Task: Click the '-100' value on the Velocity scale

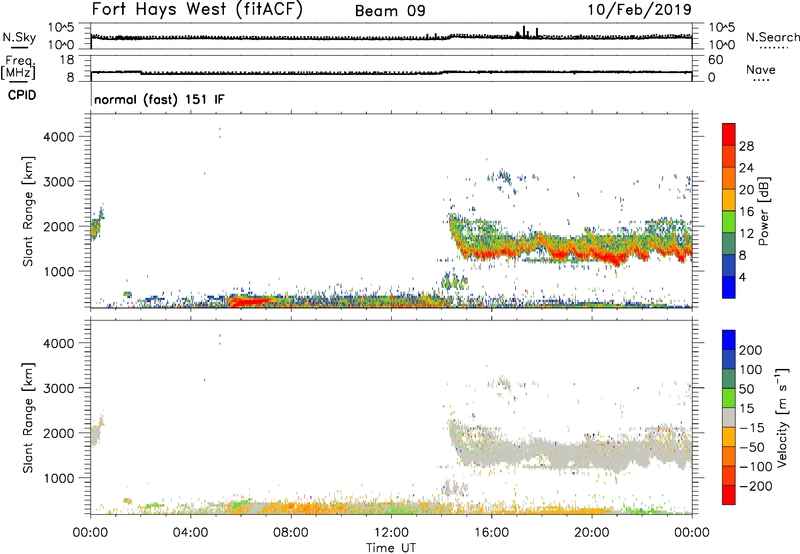Action: [x=756, y=467]
